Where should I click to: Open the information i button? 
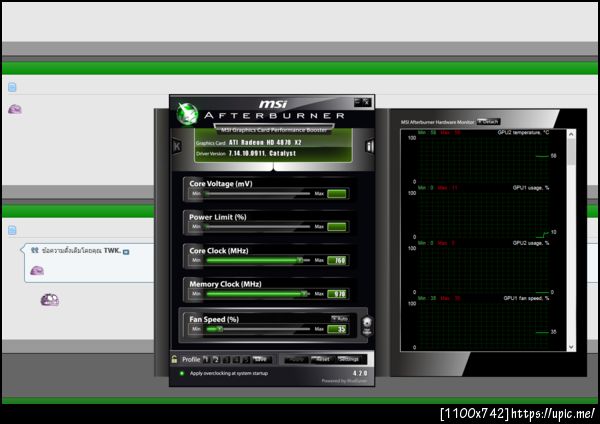pos(369,146)
